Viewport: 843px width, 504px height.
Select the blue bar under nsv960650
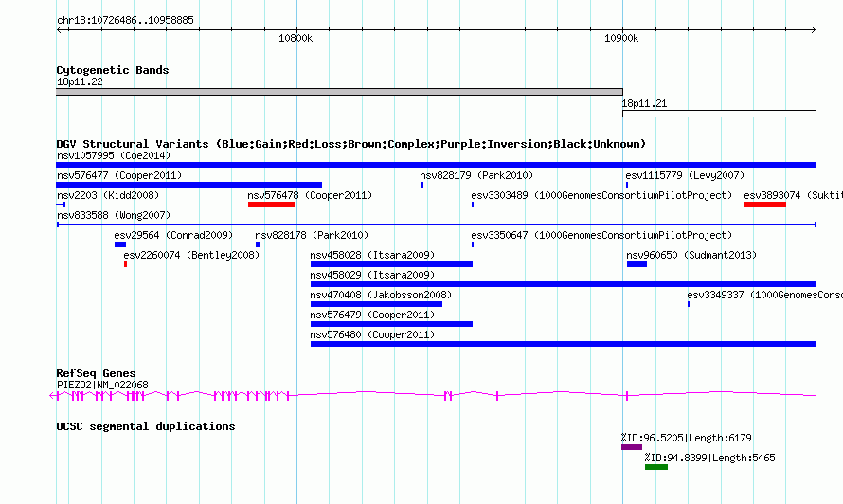click(637, 264)
